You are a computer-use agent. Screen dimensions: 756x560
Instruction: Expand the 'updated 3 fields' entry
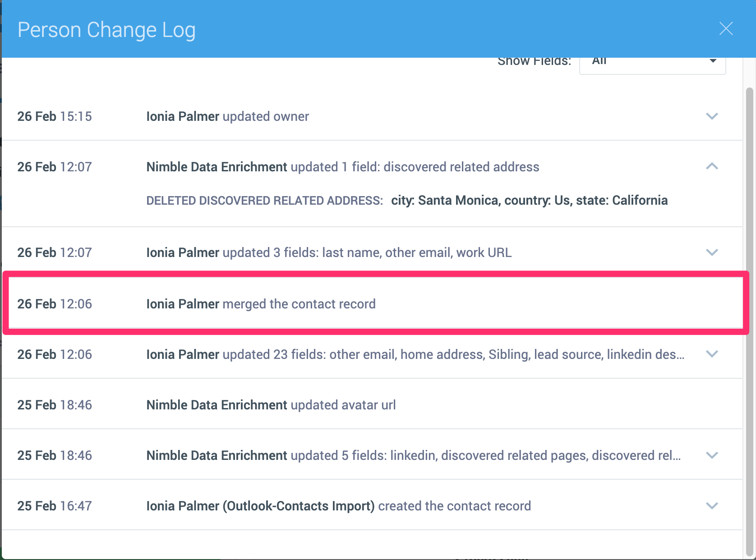click(712, 252)
